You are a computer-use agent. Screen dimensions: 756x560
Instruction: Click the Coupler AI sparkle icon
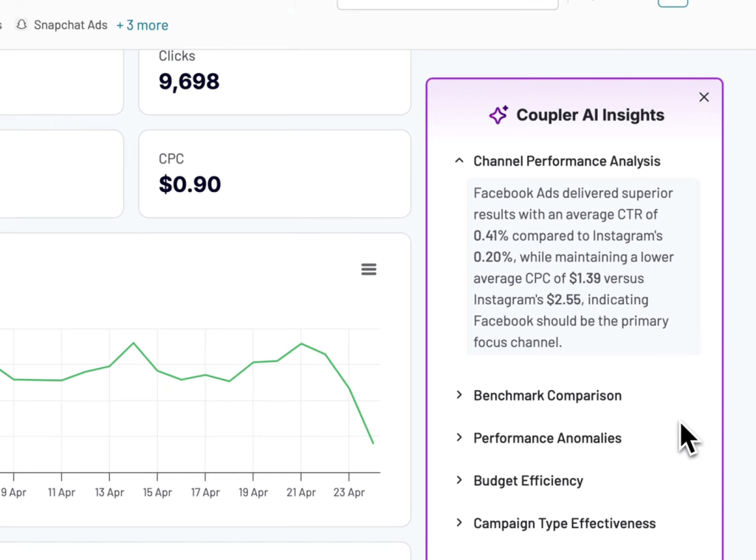(498, 115)
